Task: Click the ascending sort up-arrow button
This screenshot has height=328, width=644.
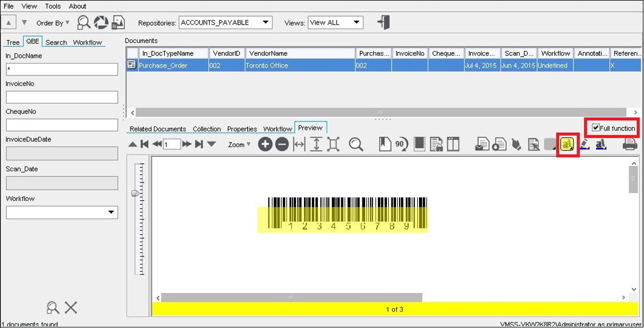Action: point(9,22)
